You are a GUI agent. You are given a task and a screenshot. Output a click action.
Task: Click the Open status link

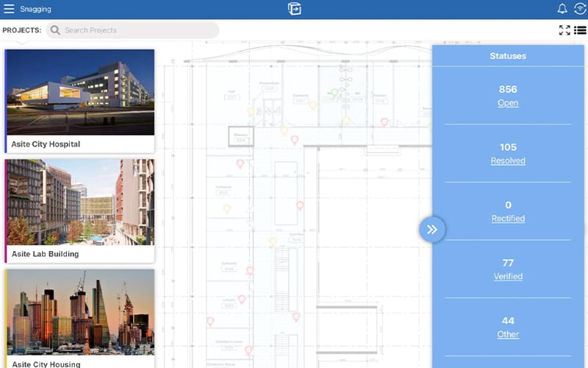[x=508, y=103]
